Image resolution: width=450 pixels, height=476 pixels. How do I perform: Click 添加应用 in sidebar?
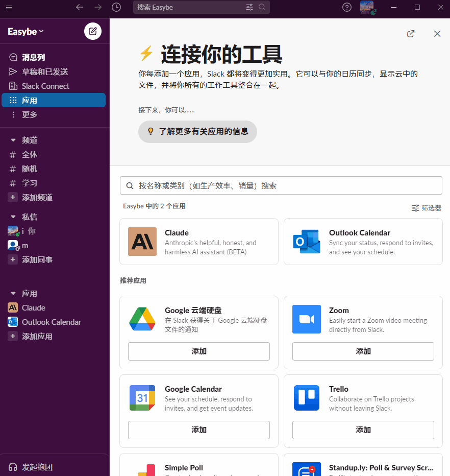click(54, 337)
